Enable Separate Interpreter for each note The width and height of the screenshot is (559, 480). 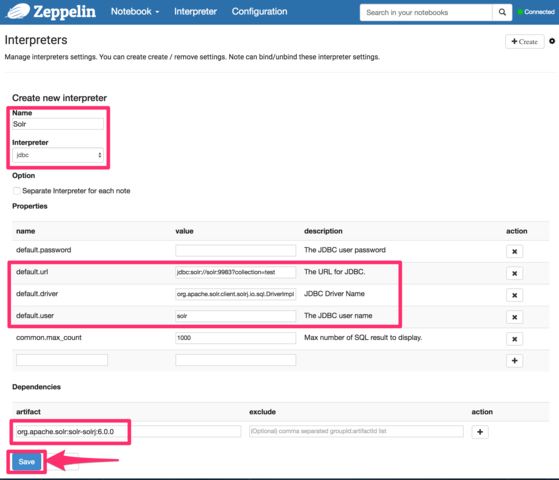[16, 191]
